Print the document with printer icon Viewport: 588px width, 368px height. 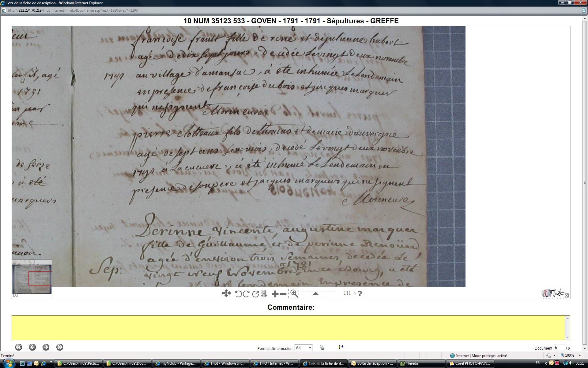pos(322,347)
